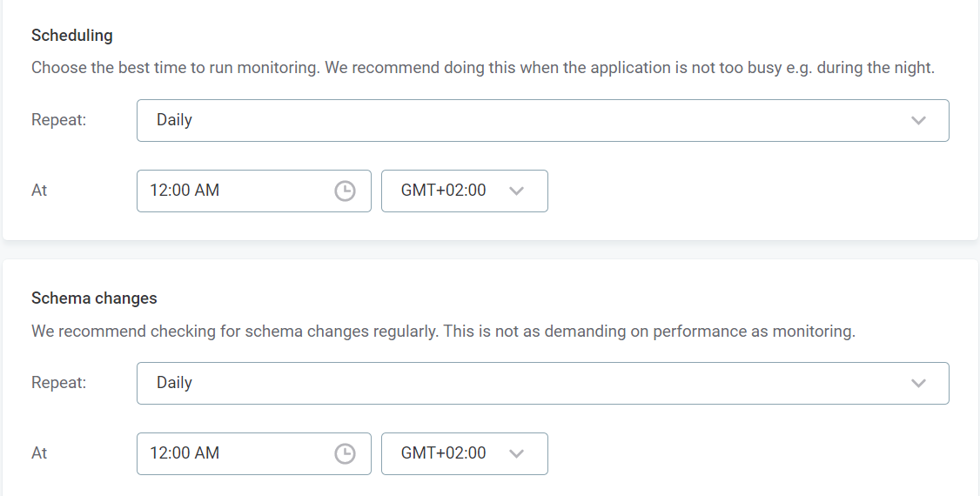Click chevron beside Schema changes GMT+02:00 timezone
The image size is (980, 496).
pos(516,453)
